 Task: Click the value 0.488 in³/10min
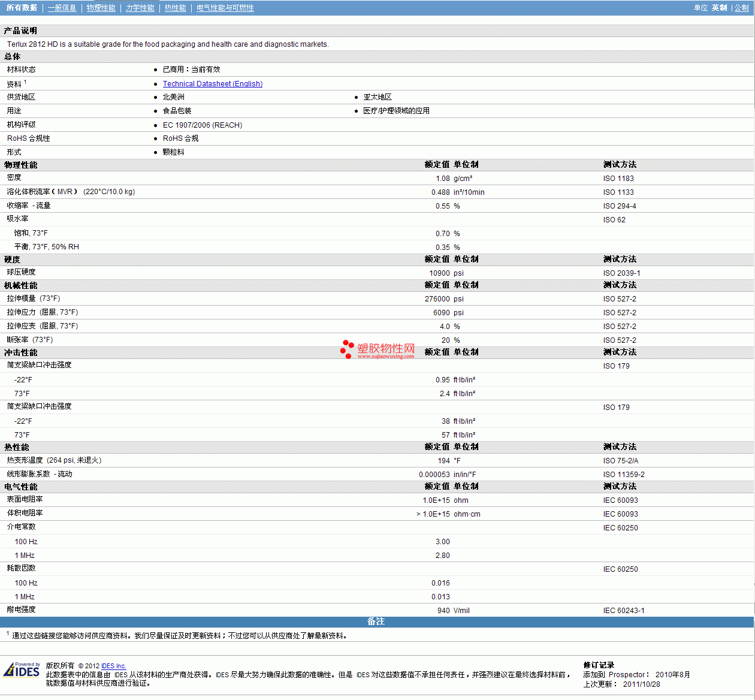click(458, 192)
